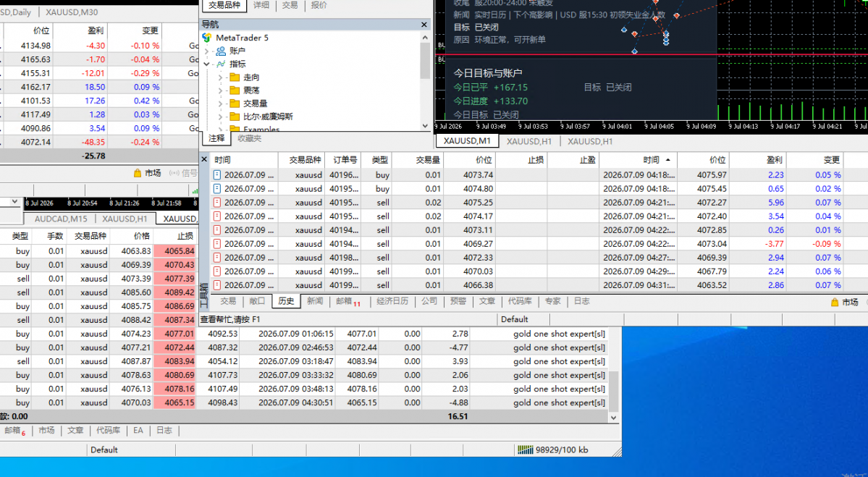This screenshot has width=868, height=477.
Task: Click the sell order icon for price 4066.38
Action: 217,285
